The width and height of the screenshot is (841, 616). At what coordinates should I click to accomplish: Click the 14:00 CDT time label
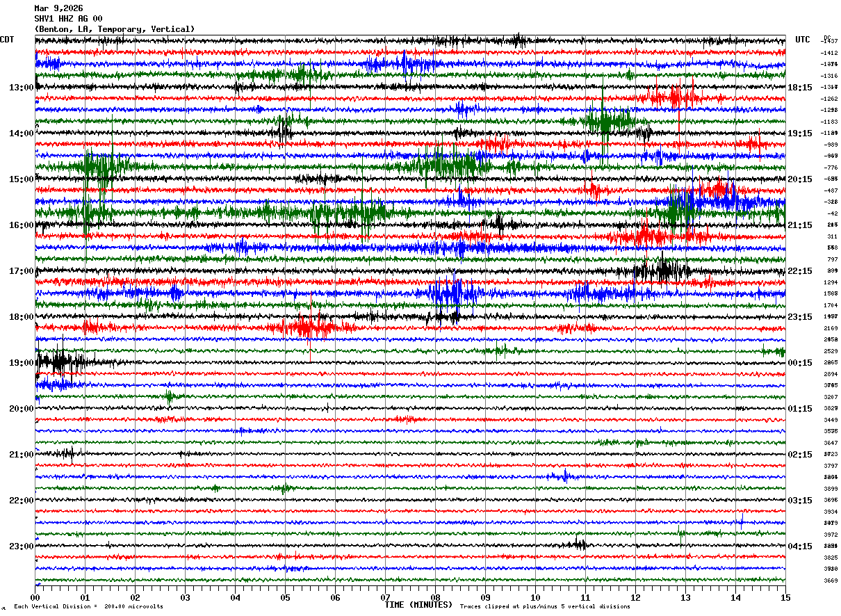[22, 133]
